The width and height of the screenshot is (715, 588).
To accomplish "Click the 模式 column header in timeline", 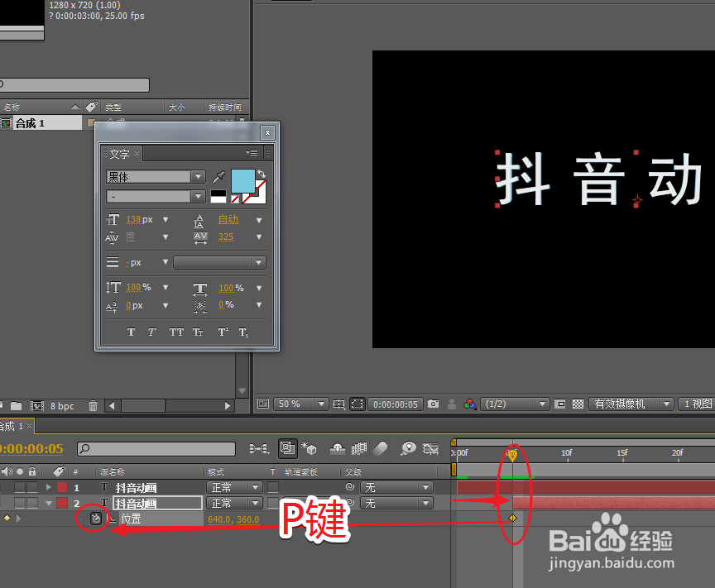I will tap(216, 471).
